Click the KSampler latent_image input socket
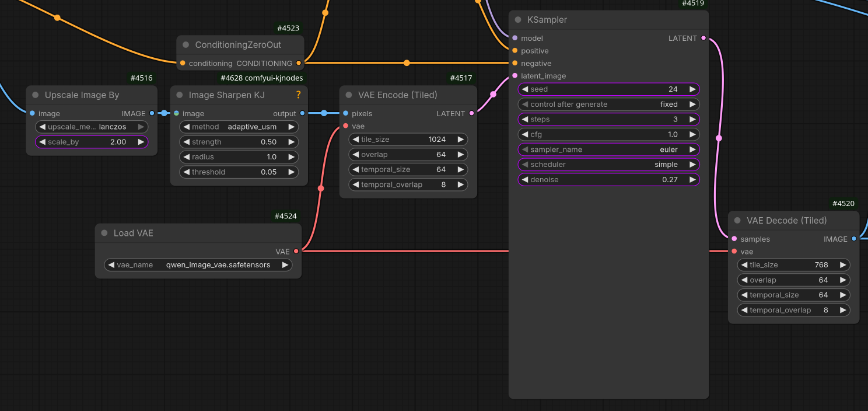 point(514,76)
